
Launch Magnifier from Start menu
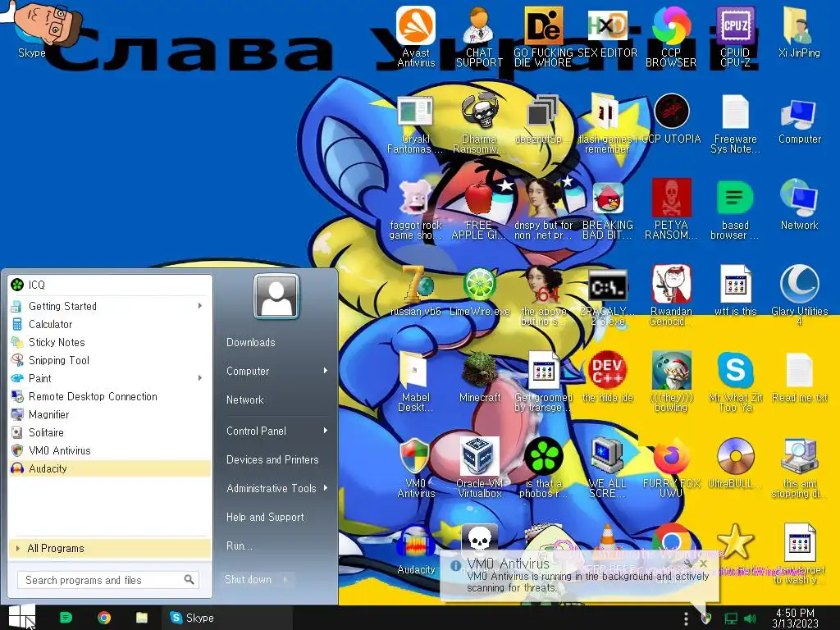[x=110, y=414]
